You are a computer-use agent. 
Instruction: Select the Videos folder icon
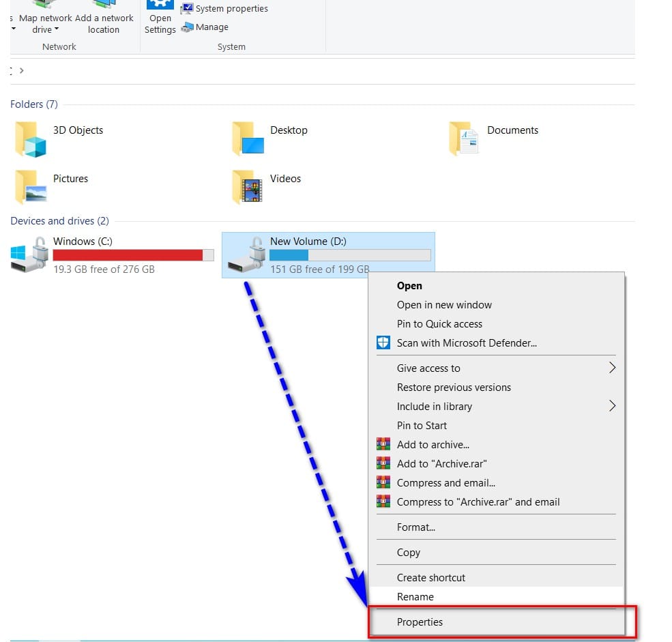click(247, 187)
